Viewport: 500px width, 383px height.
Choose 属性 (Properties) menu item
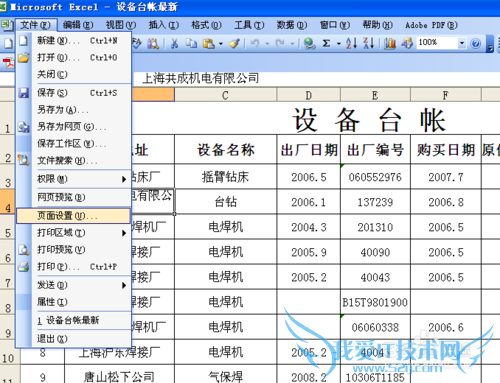pos(73,302)
